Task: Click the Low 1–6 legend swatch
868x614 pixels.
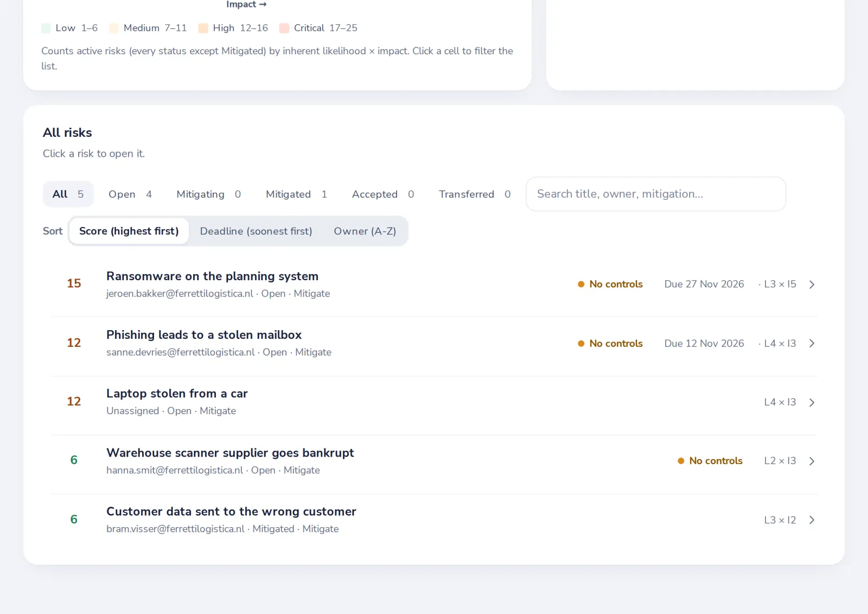Action: (46, 28)
